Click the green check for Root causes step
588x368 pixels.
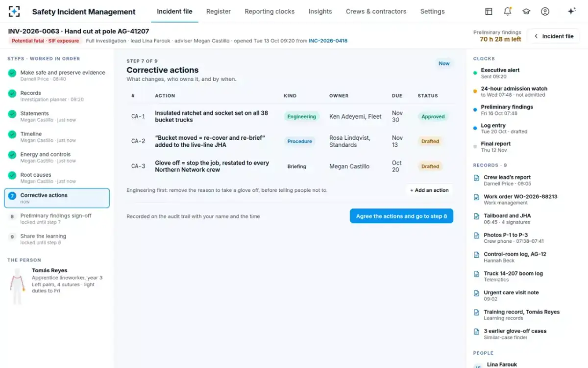click(x=12, y=175)
